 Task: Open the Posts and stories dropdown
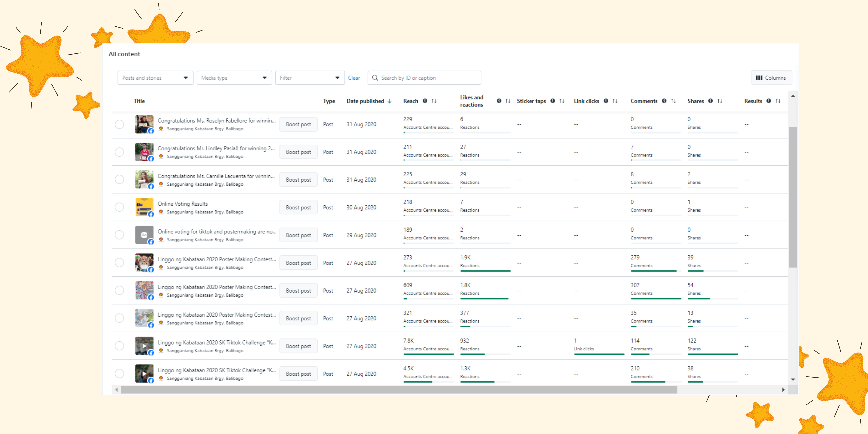pyautogui.click(x=155, y=78)
